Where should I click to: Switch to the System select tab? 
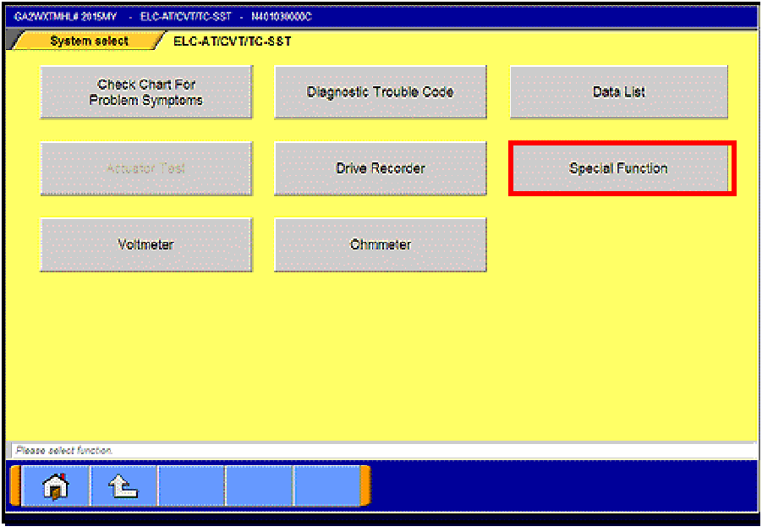click(88, 41)
